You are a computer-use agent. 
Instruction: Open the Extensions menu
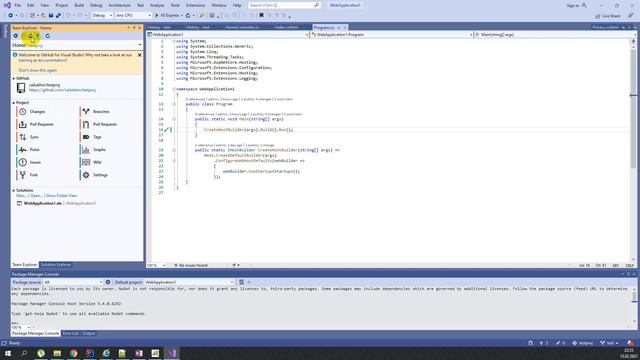click(x=196, y=5)
